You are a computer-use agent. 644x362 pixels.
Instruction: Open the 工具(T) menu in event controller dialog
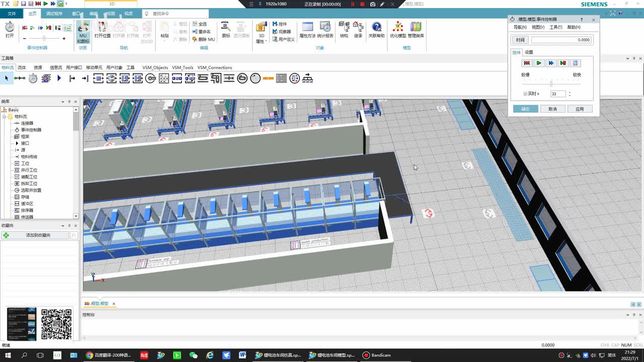[x=555, y=27]
